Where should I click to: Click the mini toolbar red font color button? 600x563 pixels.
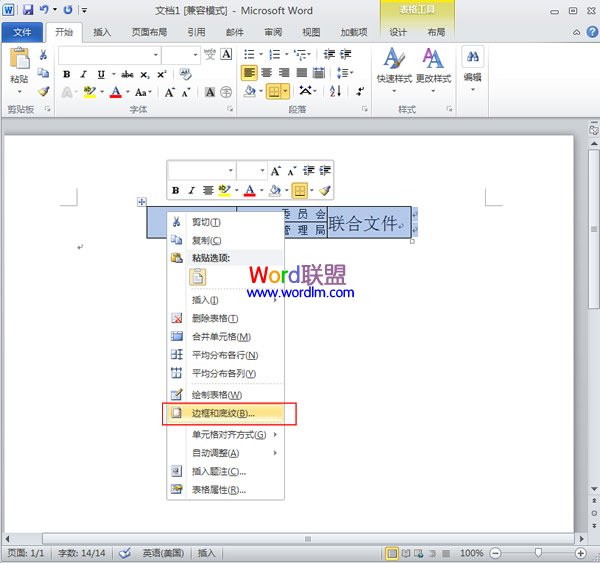(x=249, y=190)
